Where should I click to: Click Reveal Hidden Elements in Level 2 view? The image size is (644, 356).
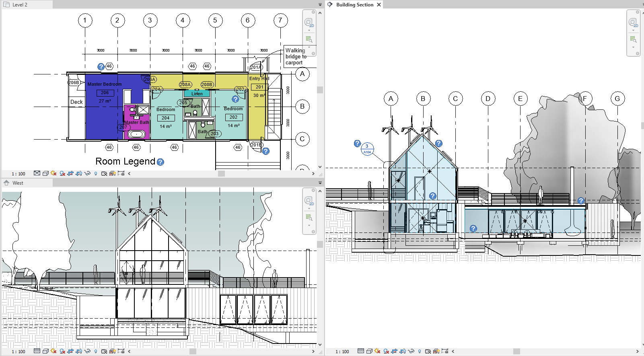tap(96, 173)
